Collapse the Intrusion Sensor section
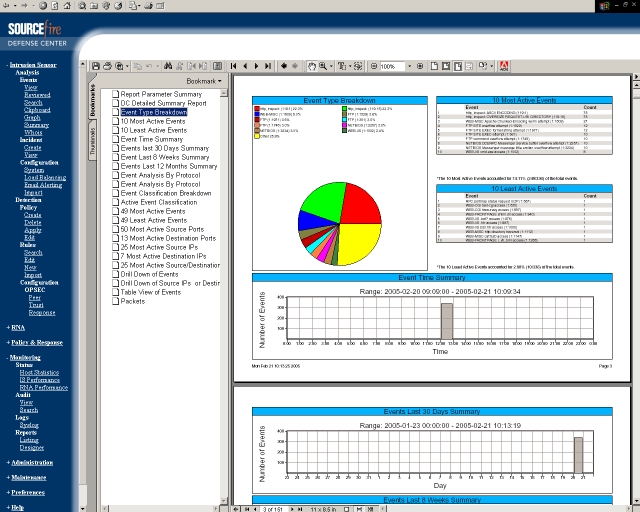This screenshot has height=512, width=640. (x=7, y=65)
